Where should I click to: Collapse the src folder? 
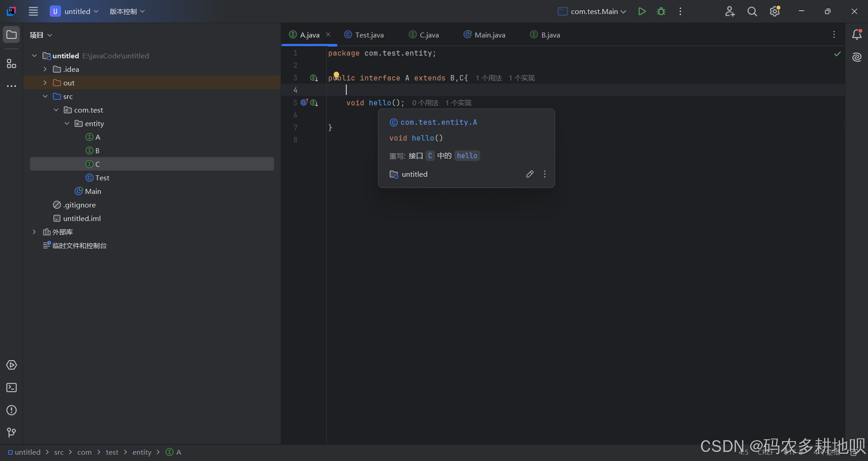tap(45, 96)
